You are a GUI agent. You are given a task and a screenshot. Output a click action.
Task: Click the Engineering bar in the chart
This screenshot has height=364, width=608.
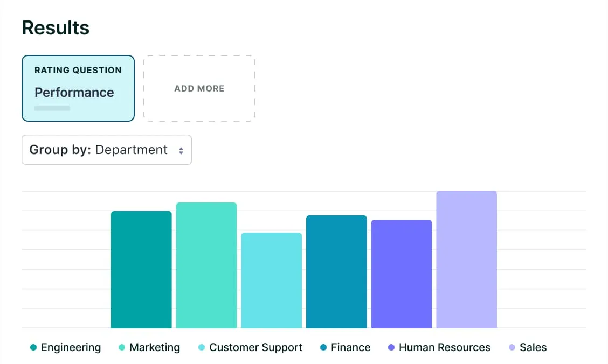(141, 270)
